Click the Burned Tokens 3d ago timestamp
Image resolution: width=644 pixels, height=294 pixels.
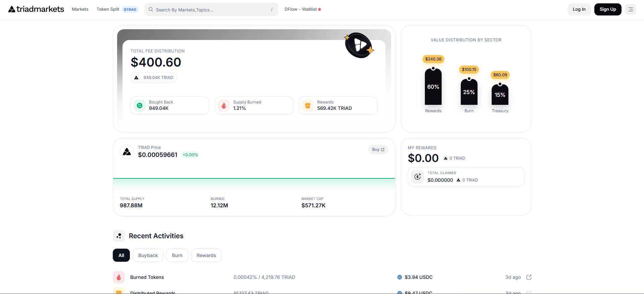click(x=513, y=277)
